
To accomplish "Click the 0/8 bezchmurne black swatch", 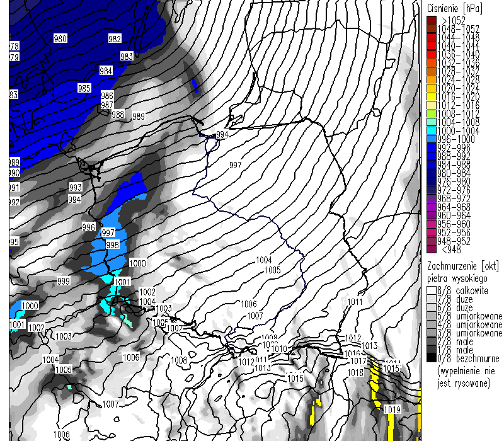I will click(x=431, y=357).
